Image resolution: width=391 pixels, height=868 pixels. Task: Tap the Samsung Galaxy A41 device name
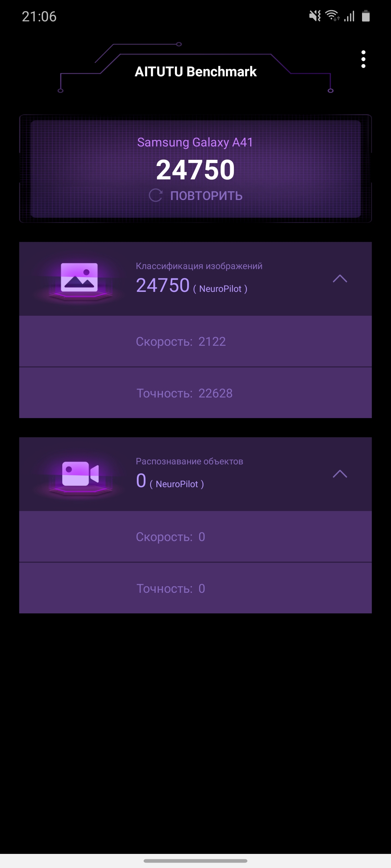tap(195, 142)
